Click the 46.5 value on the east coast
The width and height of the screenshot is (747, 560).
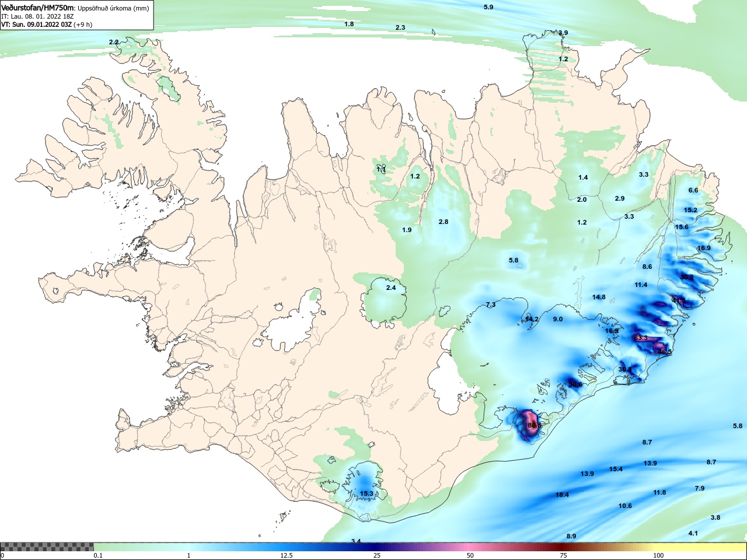[665, 352]
